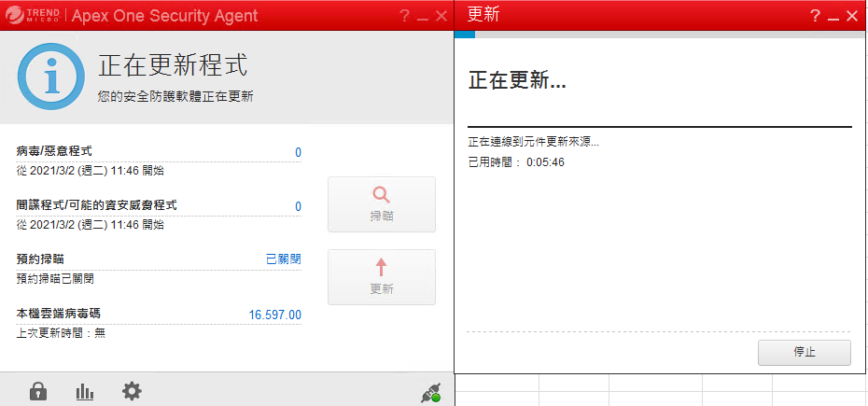
Task: Open the logs bar-chart icon
Action: (x=85, y=392)
